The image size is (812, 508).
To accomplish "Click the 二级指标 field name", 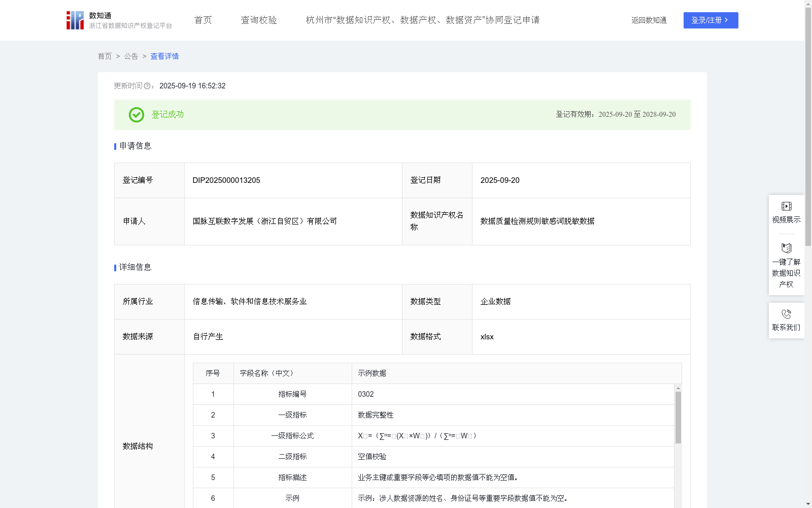I will (x=292, y=457).
